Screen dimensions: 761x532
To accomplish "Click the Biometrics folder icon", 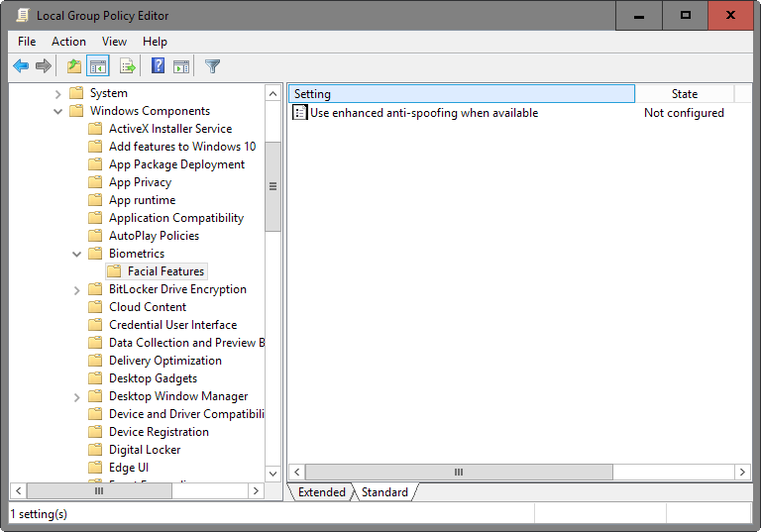I will click(x=95, y=254).
